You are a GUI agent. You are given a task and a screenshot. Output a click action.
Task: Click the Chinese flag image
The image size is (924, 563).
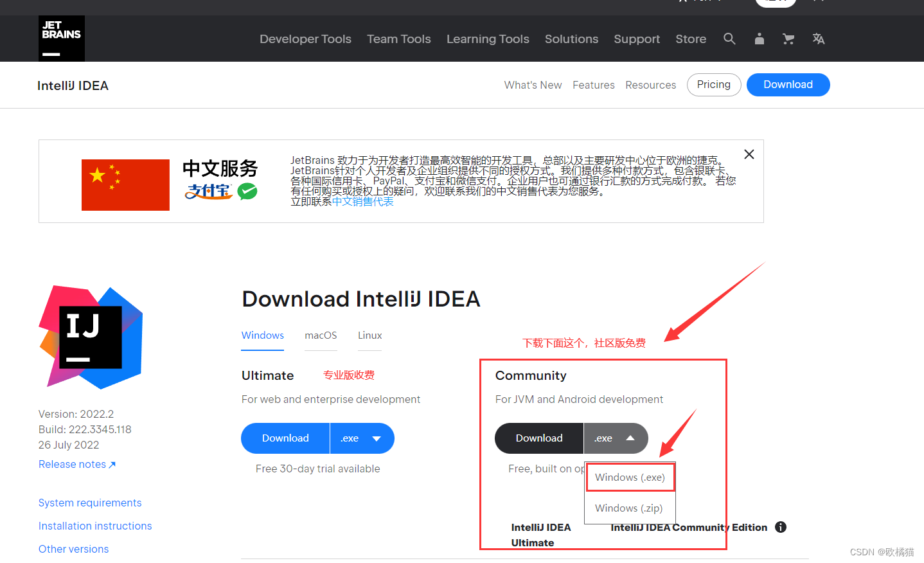pos(125,185)
